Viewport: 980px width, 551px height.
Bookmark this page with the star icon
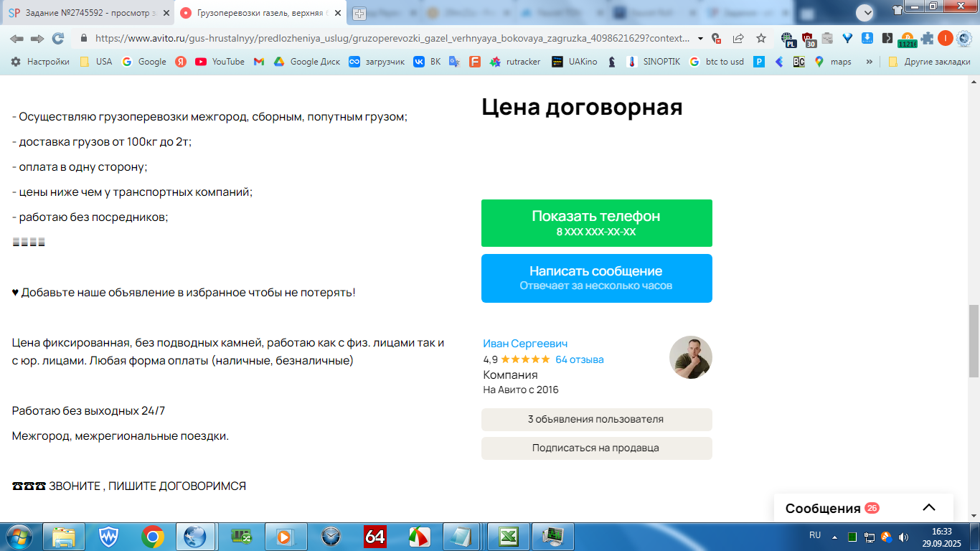pyautogui.click(x=761, y=39)
